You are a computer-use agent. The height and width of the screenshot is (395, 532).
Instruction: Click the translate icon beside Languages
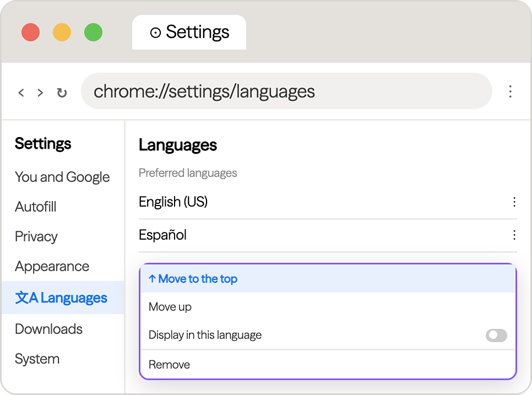tap(26, 297)
